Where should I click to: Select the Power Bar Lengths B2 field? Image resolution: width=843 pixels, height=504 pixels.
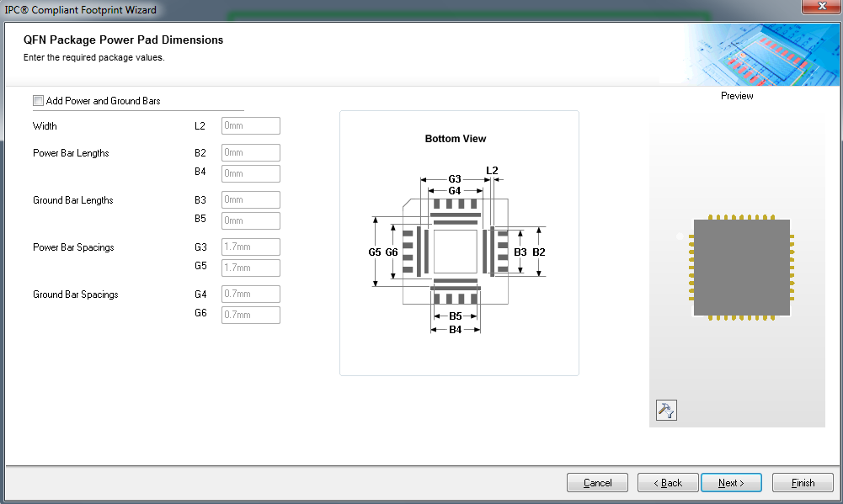tap(250, 153)
